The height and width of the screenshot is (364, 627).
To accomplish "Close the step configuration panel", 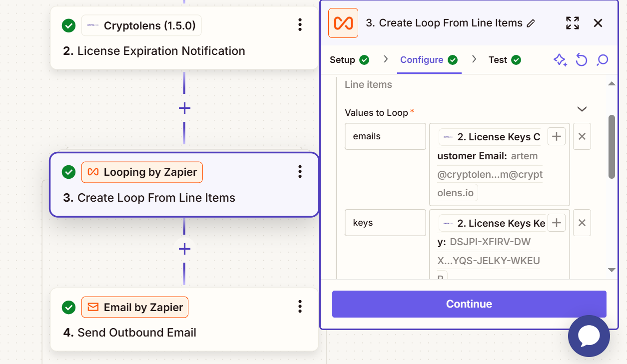I will point(598,23).
